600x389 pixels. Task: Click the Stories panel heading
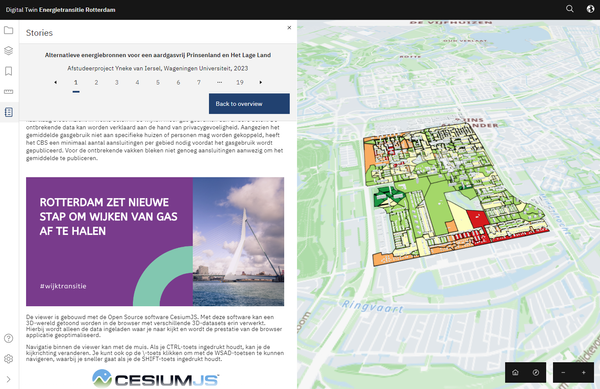pyautogui.click(x=39, y=33)
